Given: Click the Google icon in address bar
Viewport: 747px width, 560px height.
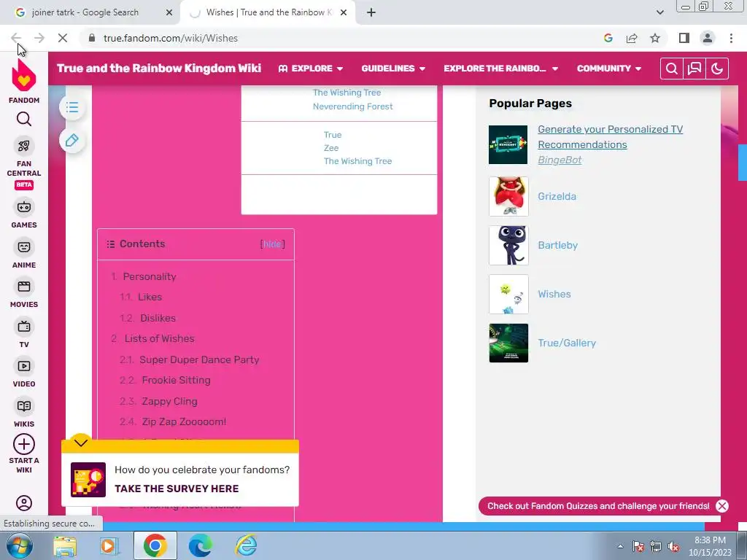Looking at the screenshot, I should point(608,38).
